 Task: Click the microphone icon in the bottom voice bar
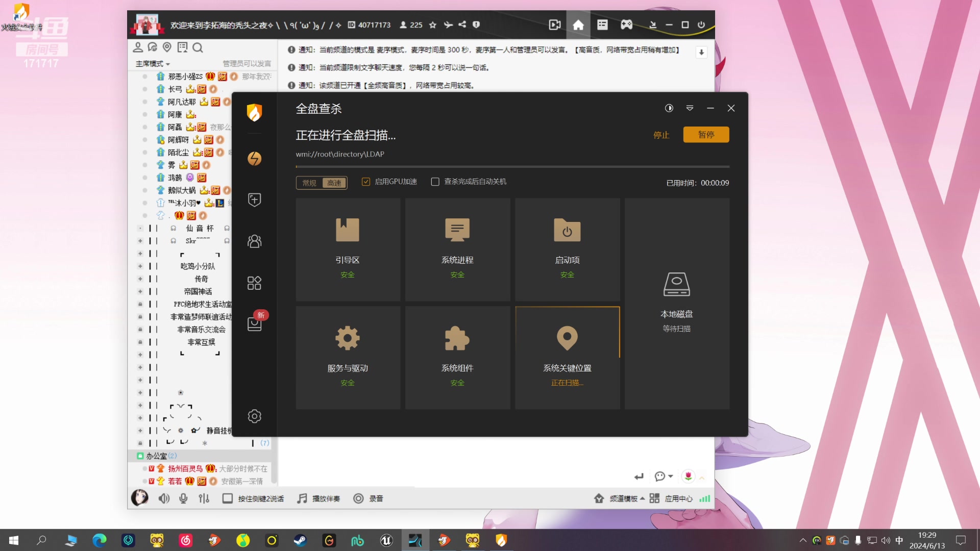[x=183, y=498]
